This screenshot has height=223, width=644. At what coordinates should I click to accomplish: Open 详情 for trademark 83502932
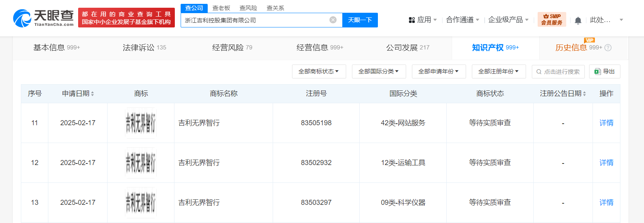pos(606,163)
